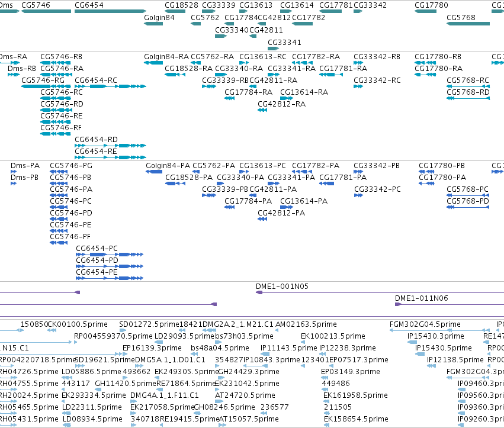This screenshot has width=504, height=428.
Task: Select the CG5746 gene bar
Action: 46,11
